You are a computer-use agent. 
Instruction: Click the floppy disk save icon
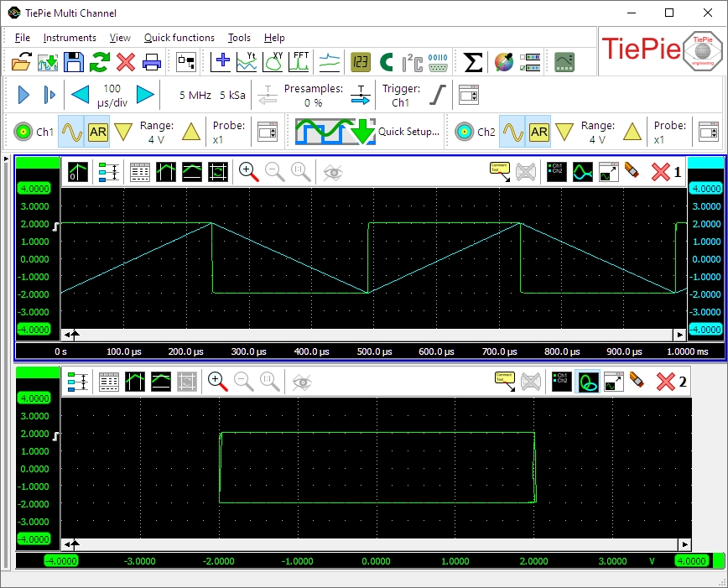click(x=74, y=61)
